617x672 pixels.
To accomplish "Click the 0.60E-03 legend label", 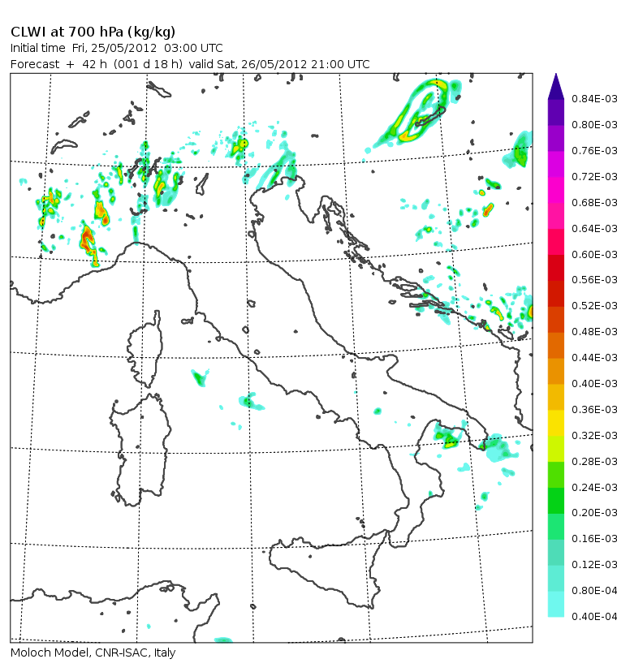I will click(594, 255).
